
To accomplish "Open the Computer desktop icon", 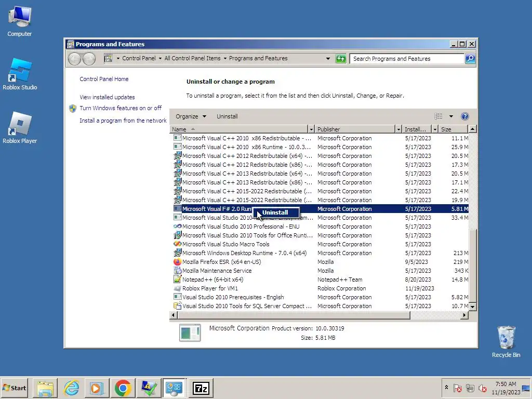I will click(x=19, y=22).
